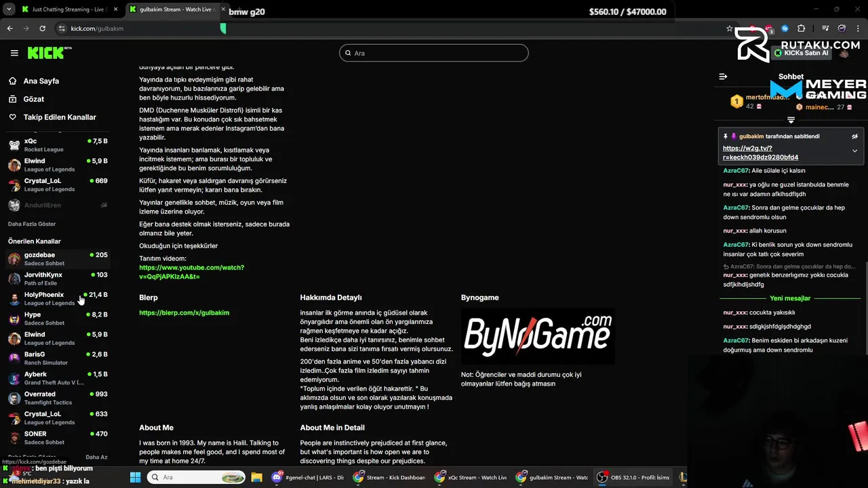Click nur_xxx username in 'allah korusun' message
The height and width of the screenshot is (488, 868).
735,230
